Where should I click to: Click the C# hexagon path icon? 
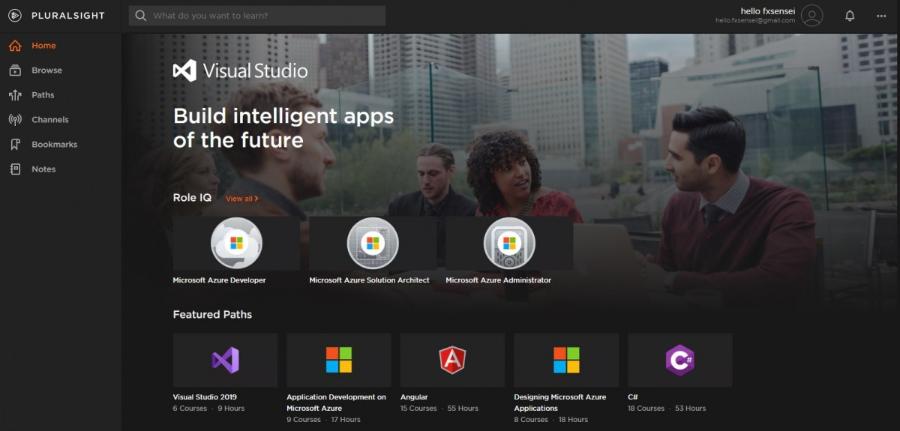point(680,360)
